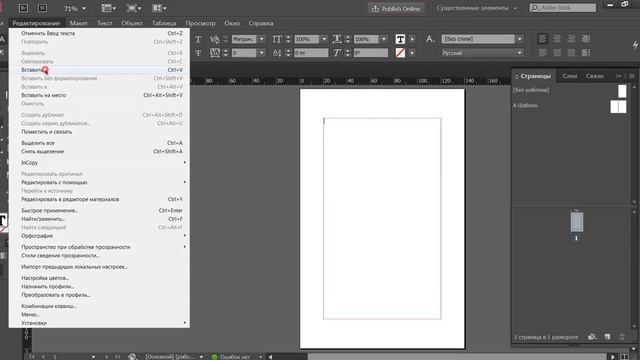This screenshot has height=360, width=640.
Task: Open the kerning Метрич. dropdown
Action: (262, 39)
